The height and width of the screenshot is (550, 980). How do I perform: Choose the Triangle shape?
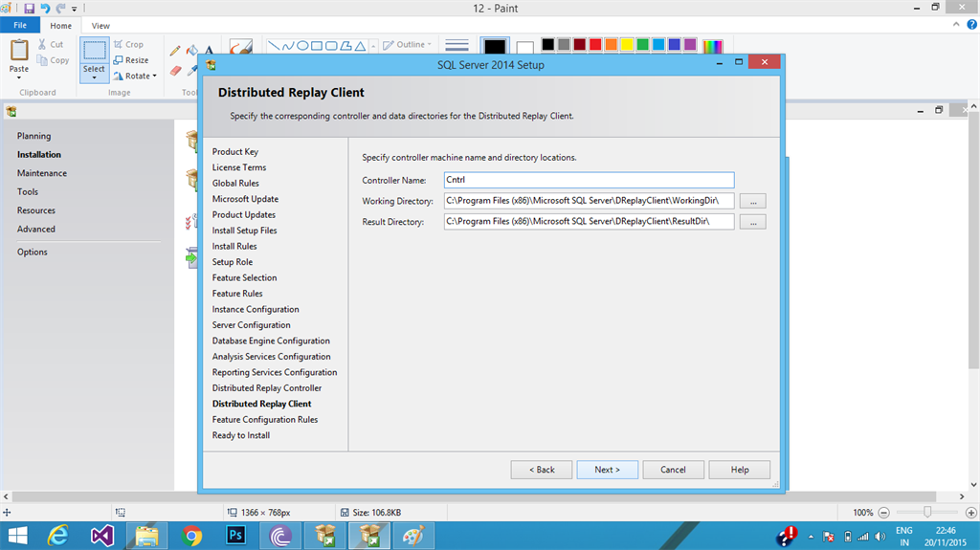coord(360,46)
